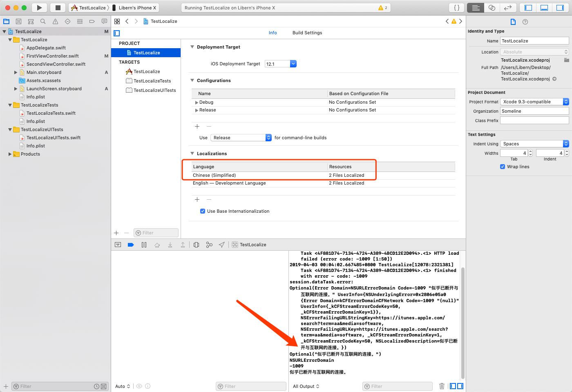Edit the Organization field

click(x=534, y=111)
